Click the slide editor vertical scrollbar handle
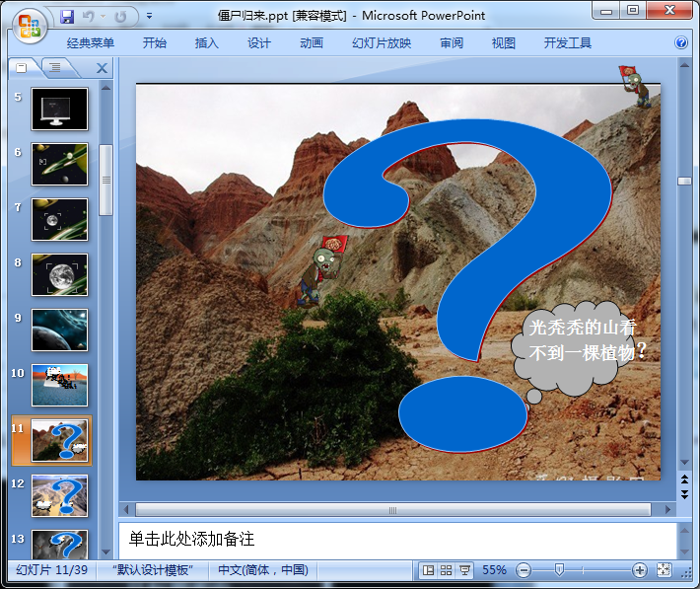700x589 pixels. pyautogui.click(x=684, y=181)
